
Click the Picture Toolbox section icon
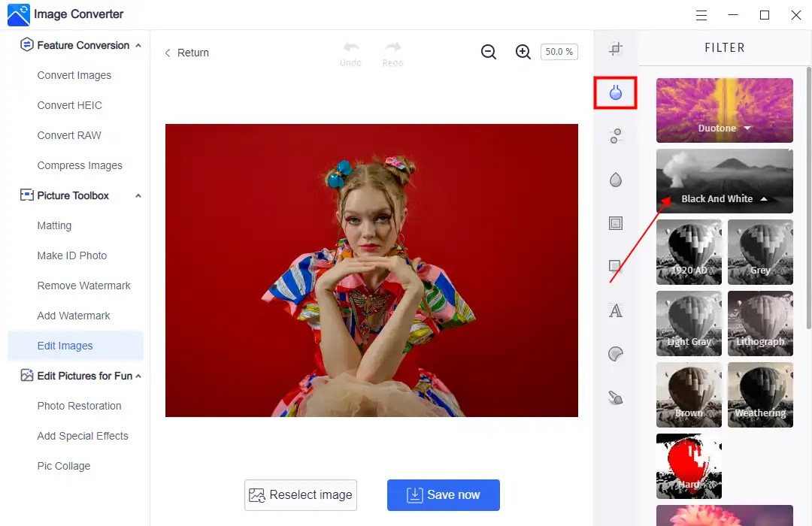[26, 195]
